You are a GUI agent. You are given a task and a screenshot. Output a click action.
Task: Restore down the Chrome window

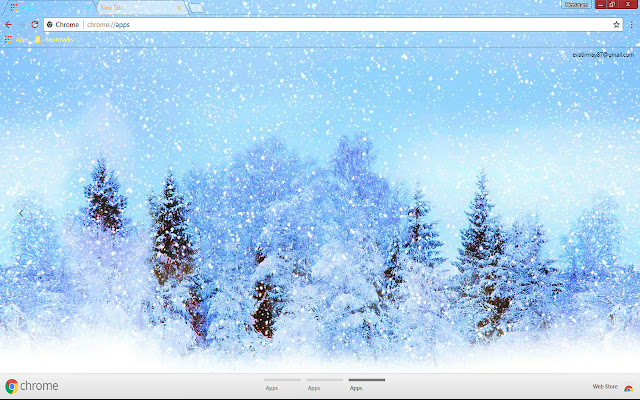point(612,4)
